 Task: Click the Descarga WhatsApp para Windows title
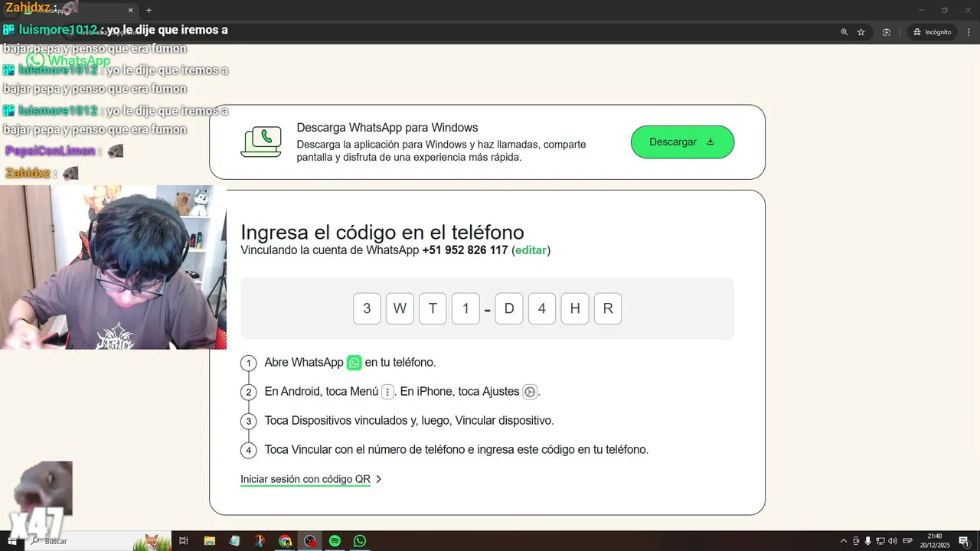[x=387, y=128]
